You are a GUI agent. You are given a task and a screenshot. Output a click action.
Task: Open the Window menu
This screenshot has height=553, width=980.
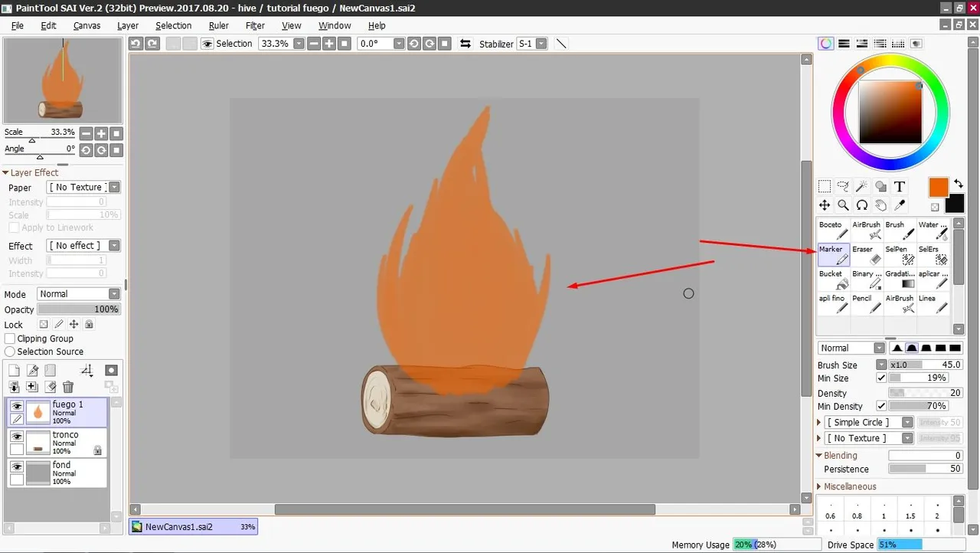pos(335,25)
